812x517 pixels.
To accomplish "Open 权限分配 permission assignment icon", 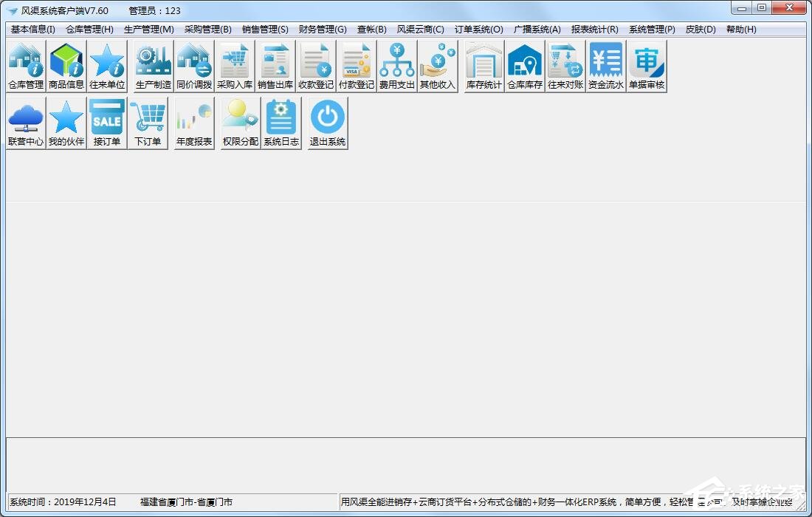I will 241,123.
